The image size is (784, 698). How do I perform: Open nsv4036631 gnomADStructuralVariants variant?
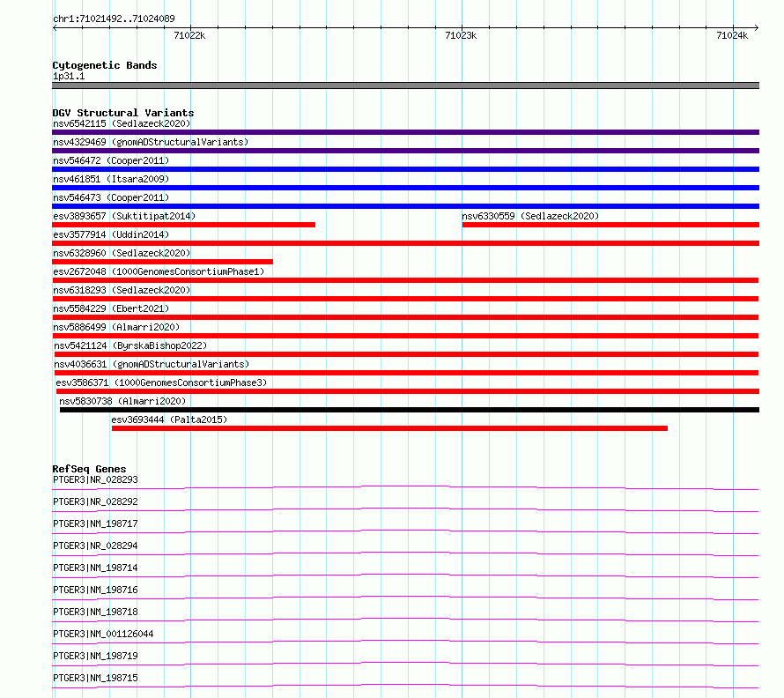pyautogui.click(x=152, y=364)
